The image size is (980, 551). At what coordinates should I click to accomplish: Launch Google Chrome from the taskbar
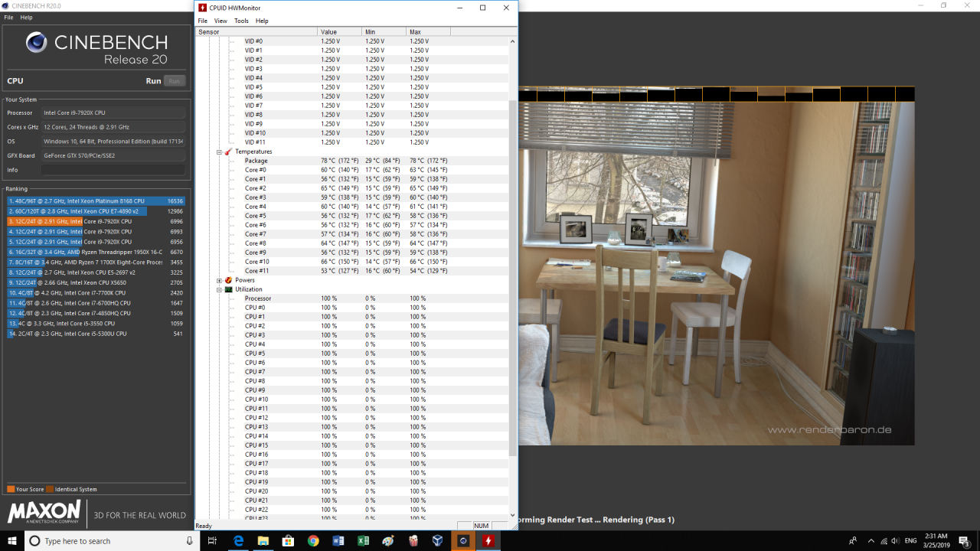pos(313,541)
